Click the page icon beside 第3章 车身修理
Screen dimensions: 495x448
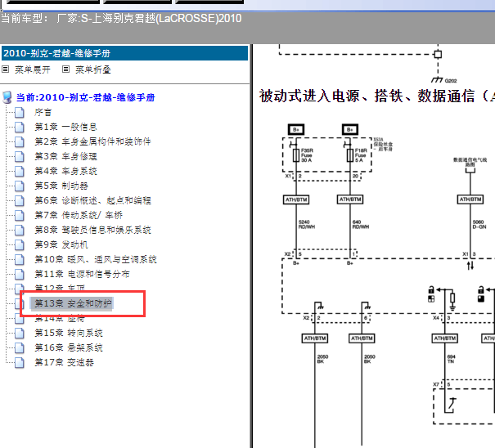20,156
